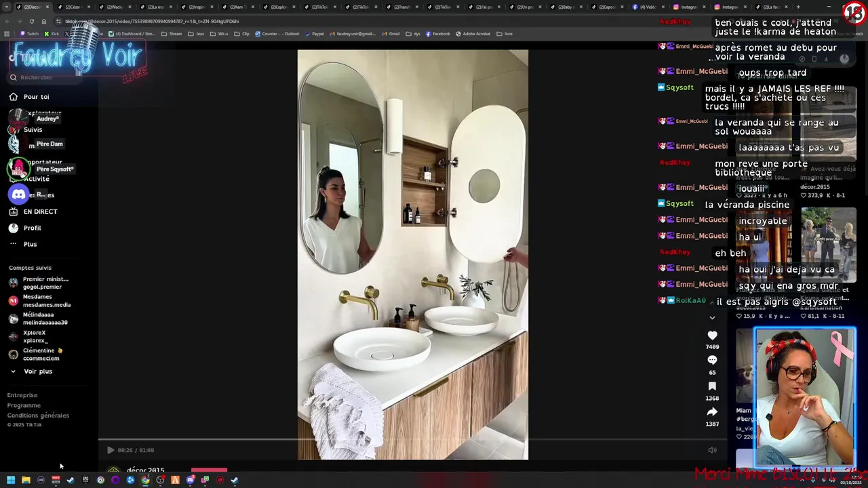This screenshot has height=488, width=868.
Task: Switch to the (4) Vidéo Facebook tab
Action: coord(648,7)
